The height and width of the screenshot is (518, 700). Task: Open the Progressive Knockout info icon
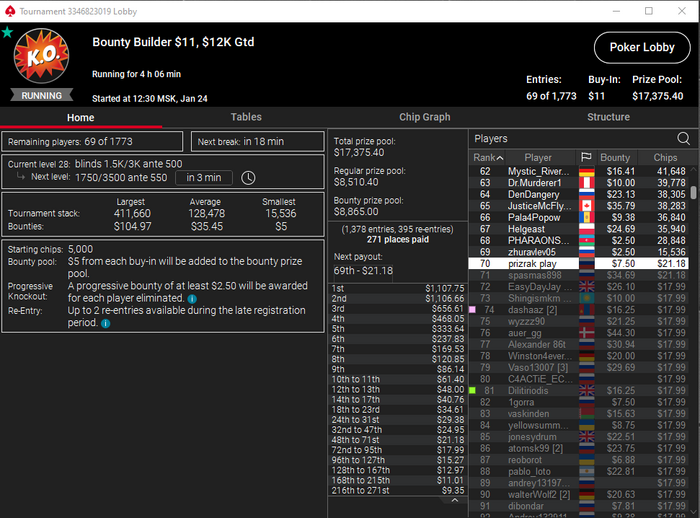click(x=192, y=299)
